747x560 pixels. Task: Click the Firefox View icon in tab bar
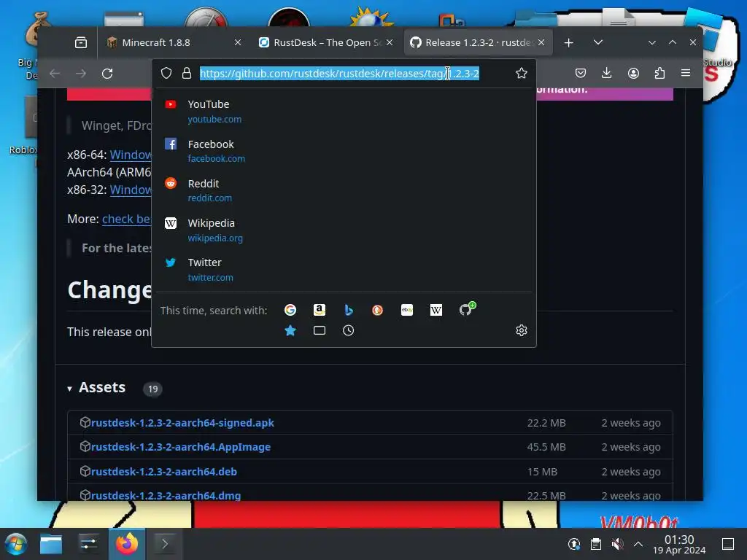(x=81, y=43)
